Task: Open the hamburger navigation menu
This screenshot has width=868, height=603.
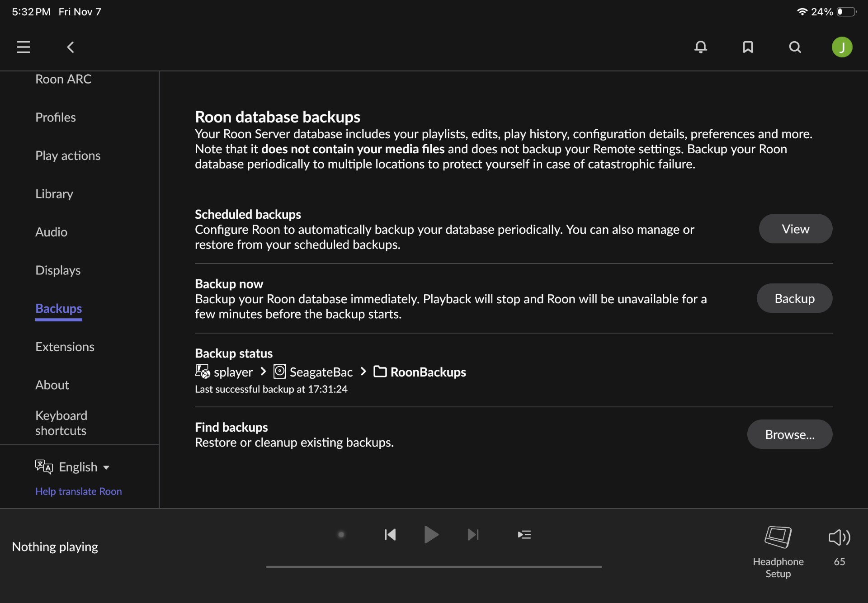Action: pyautogui.click(x=24, y=47)
